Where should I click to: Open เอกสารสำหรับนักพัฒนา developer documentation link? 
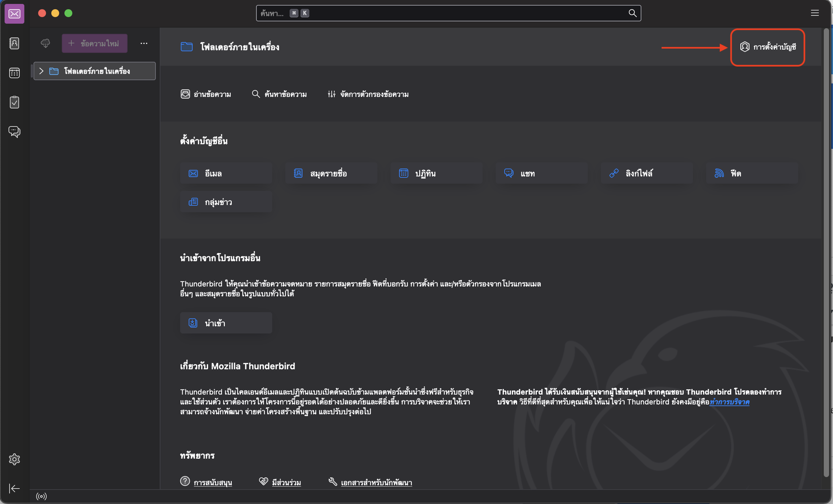(376, 482)
